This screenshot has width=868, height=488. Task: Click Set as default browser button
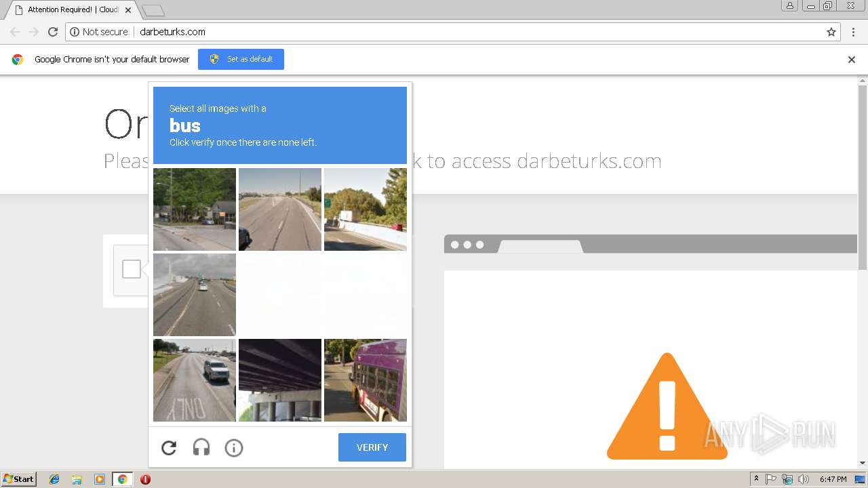pos(241,59)
